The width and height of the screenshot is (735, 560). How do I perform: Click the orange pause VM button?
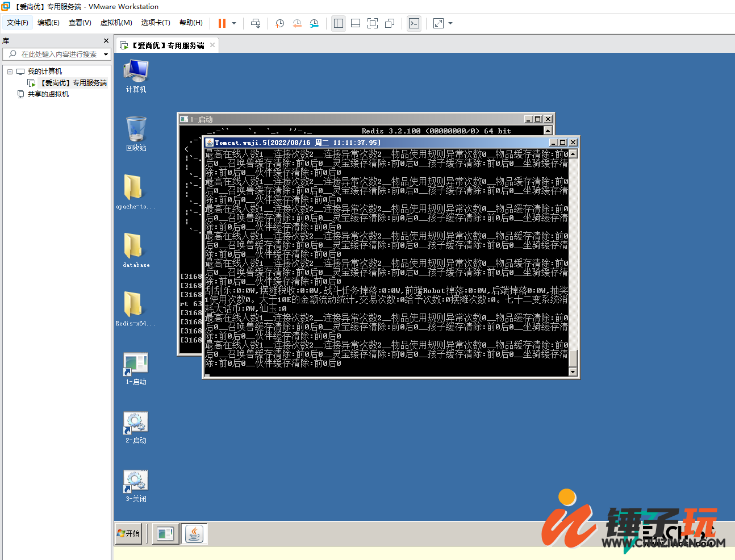(222, 23)
